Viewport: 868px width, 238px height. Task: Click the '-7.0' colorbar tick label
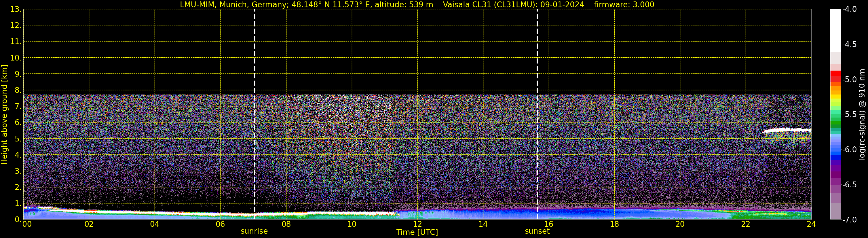[x=849, y=220]
